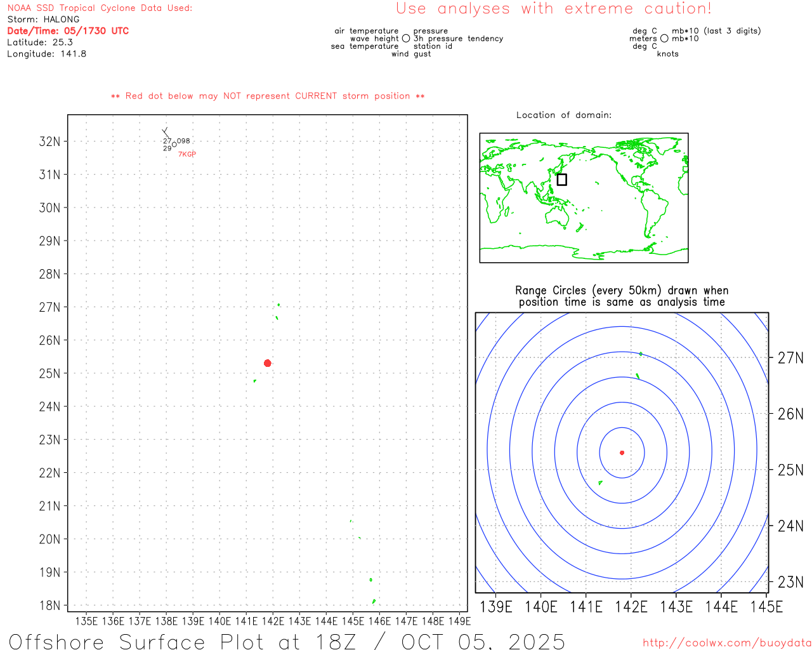This screenshot has width=812, height=650.
Task: Click legend circle between meters and mb*10
Action: pos(664,39)
